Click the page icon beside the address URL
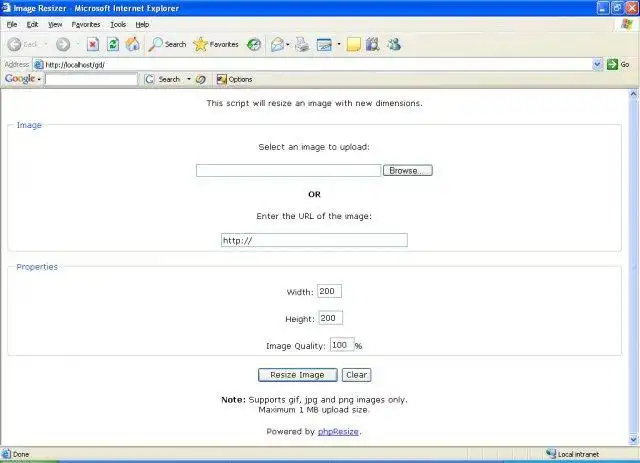This screenshot has width=640, height=463. pos(39,65)
